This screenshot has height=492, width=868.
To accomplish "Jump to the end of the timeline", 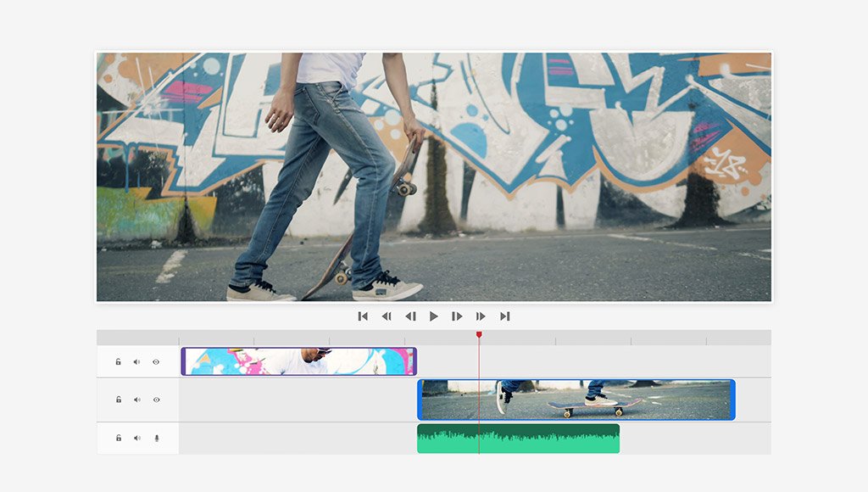I will pos(505,316).
